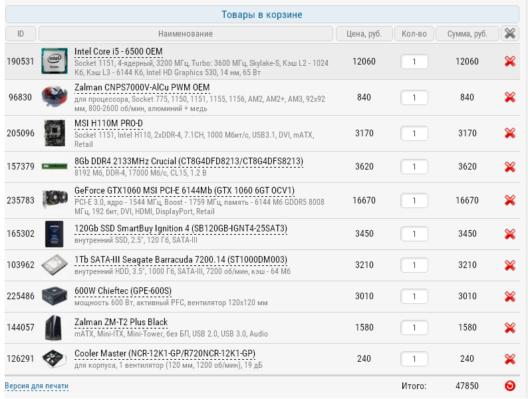Click the clear-all cross icon in header

(x=510, y=34)
